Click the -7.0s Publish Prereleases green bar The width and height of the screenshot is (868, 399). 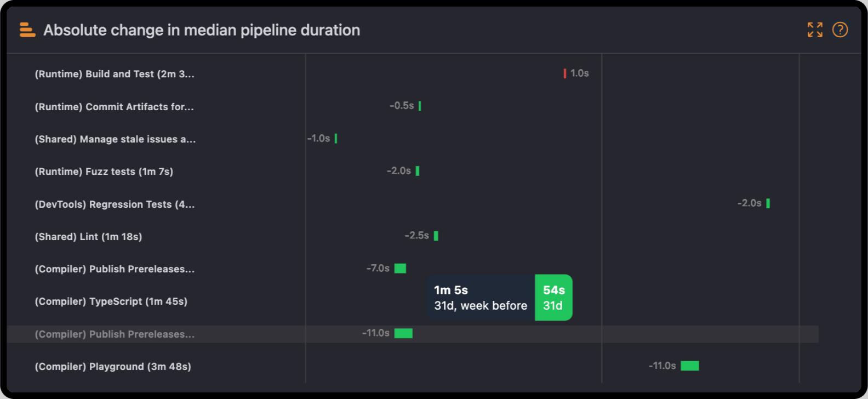click(400, 269)
